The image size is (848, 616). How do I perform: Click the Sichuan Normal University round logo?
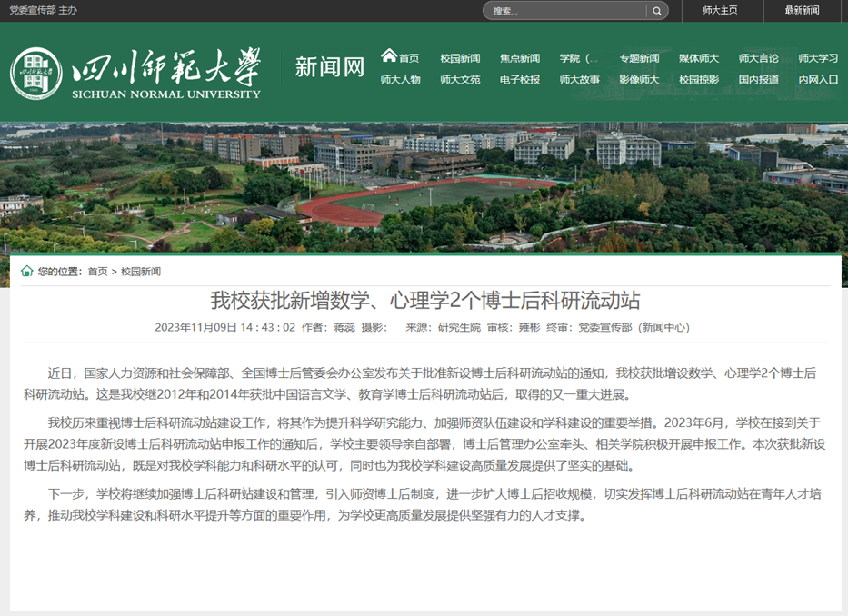tap(36, 73)
